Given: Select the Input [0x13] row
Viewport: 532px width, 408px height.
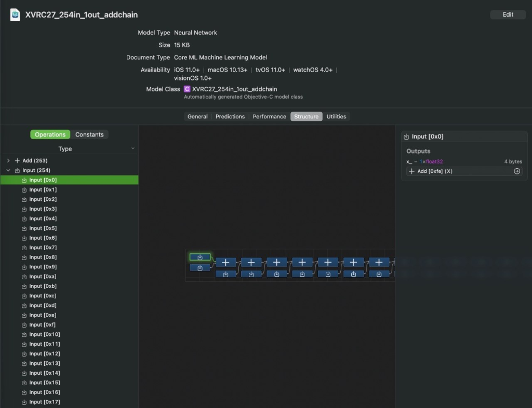Looking at the screenshot, I should 69,363.
